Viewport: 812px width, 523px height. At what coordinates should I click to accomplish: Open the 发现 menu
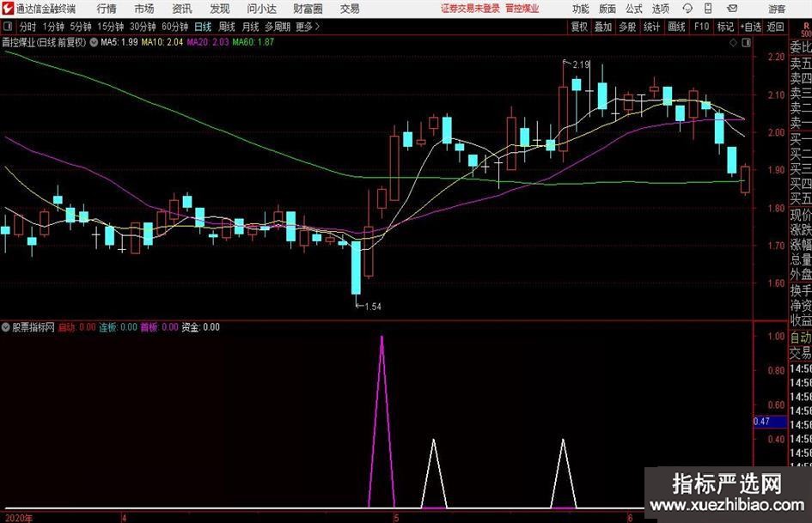220,9
